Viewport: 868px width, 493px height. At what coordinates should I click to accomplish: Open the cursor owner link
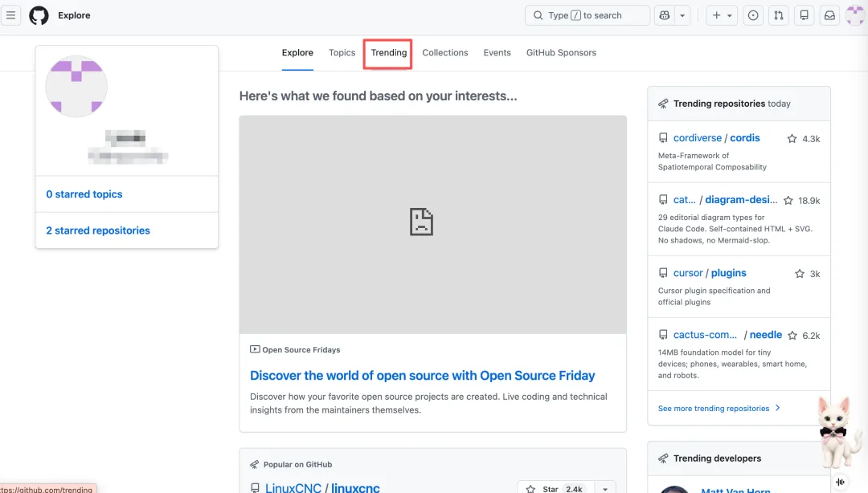tap(688, 273)
